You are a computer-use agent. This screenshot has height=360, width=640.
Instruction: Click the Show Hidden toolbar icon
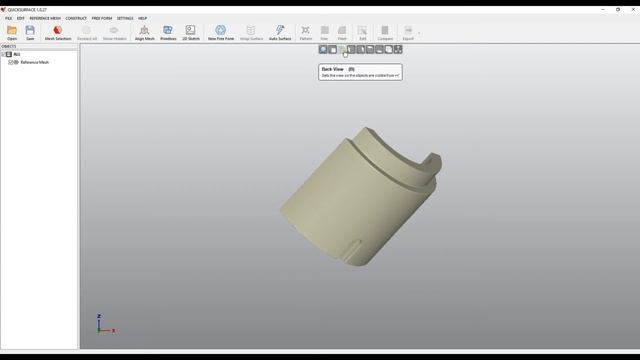pos(114,33)
